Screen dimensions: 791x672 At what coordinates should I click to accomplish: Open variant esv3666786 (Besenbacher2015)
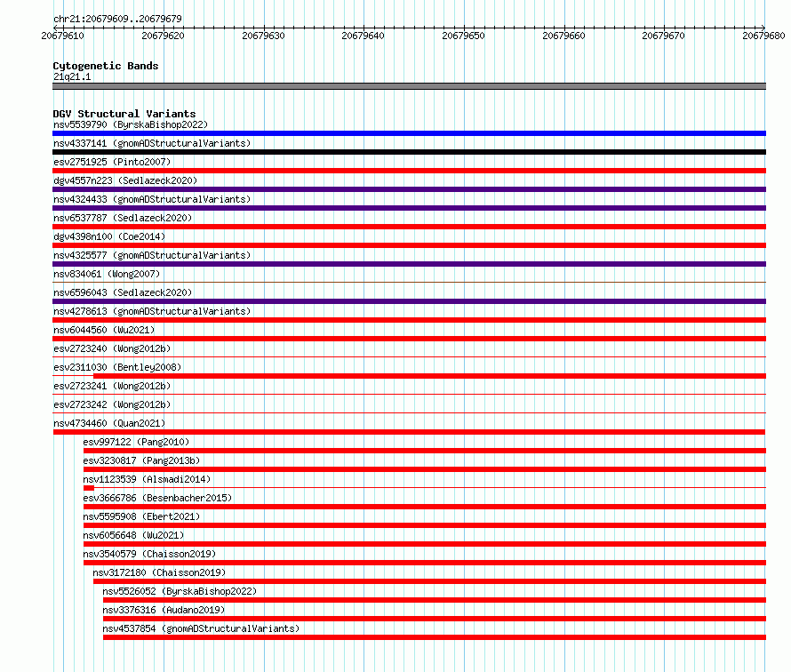click(157, 498)
